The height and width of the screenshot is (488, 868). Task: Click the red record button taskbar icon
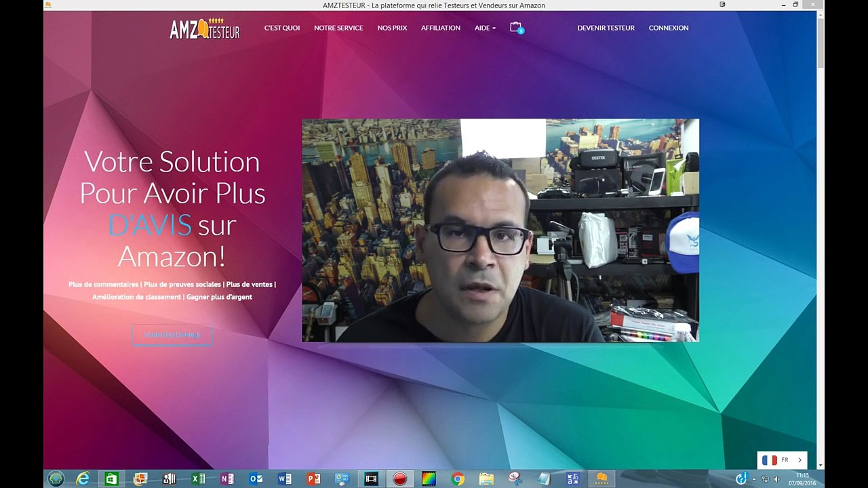pyautogui.click(x=400, y=479)
